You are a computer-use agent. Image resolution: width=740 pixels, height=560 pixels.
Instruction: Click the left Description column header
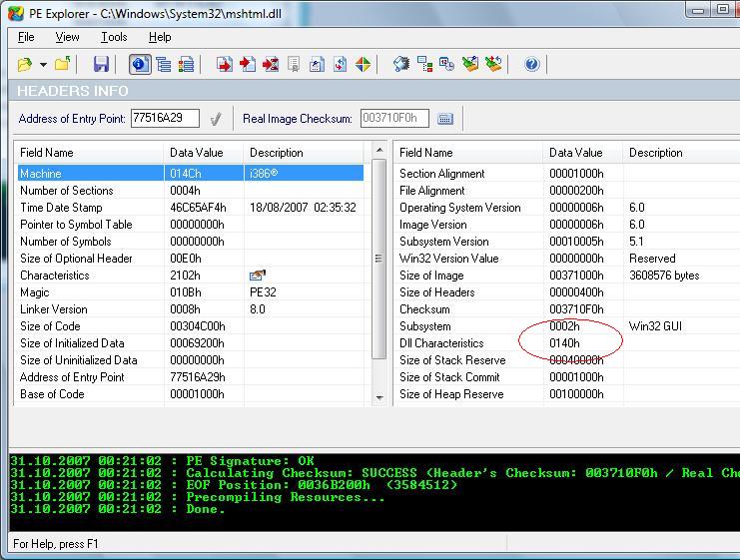click(304, 153)
